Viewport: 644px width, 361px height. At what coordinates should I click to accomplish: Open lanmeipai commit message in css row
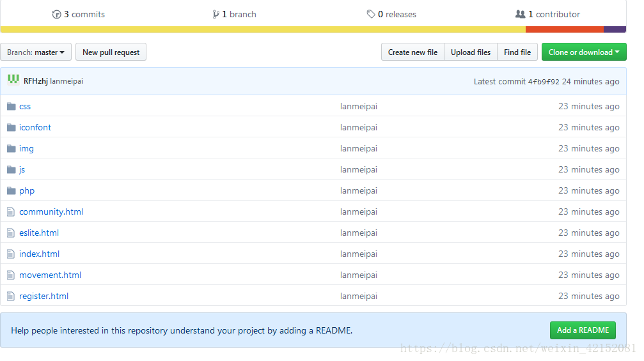click(x=359, y=106)
